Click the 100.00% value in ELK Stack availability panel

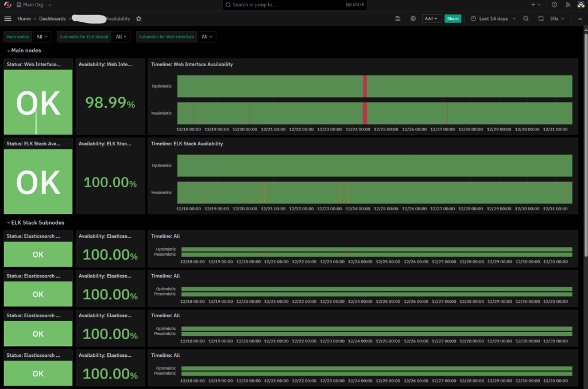[x=110, y=182]
